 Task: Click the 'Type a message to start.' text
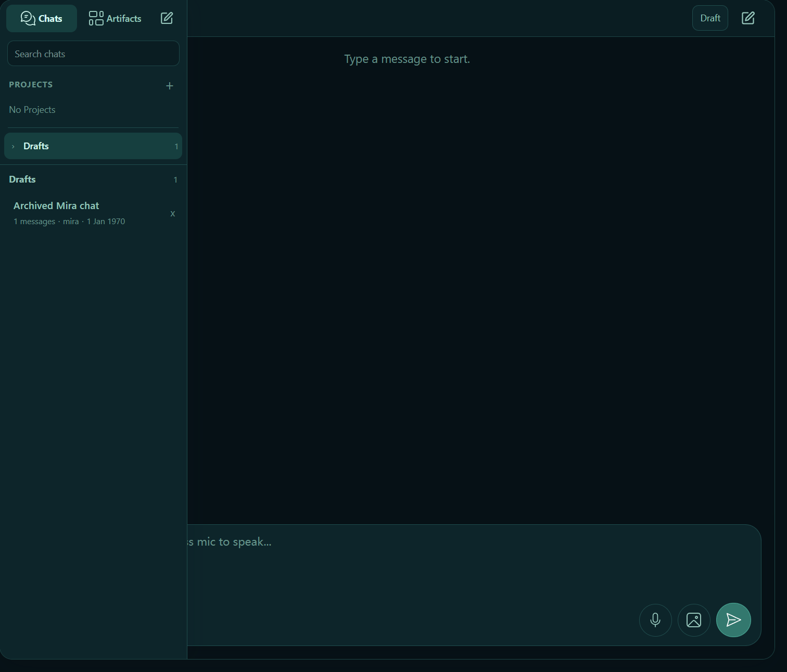coord(407,59)
